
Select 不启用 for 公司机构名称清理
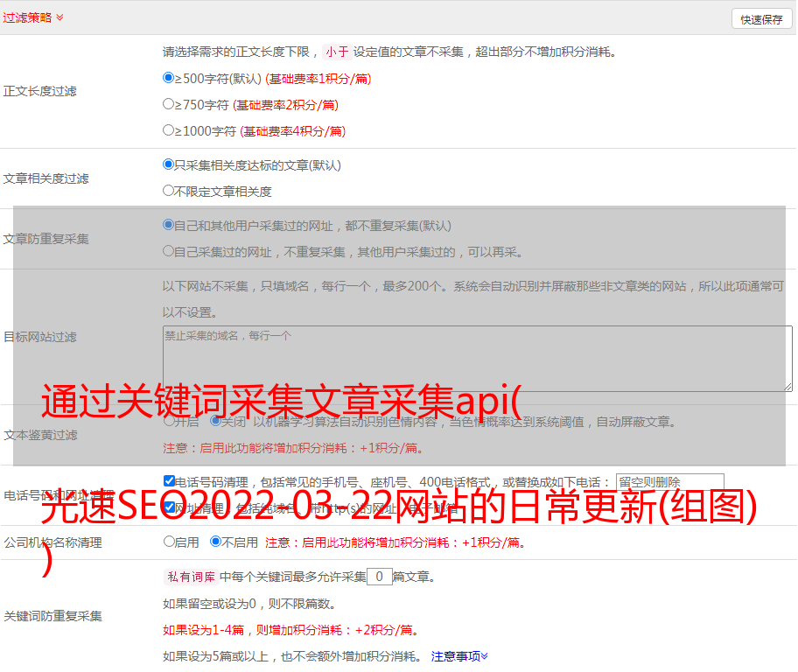click(215, 542)
